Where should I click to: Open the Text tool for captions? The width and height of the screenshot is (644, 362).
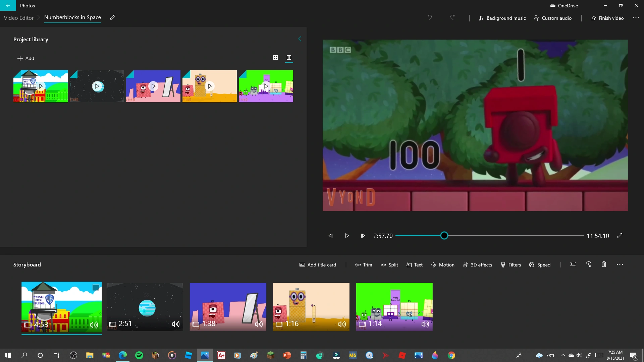tap(414, 265)
